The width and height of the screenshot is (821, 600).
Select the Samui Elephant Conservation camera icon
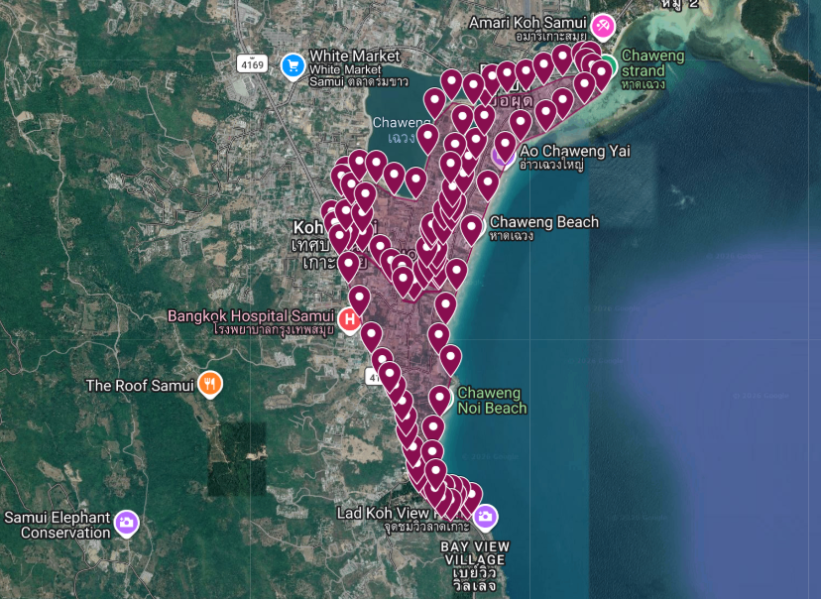(126, 523)
